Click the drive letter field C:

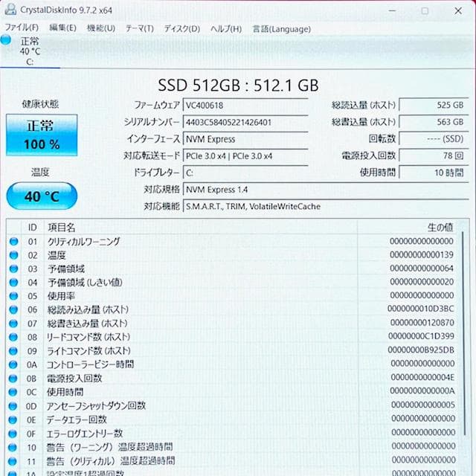[245, 173]
